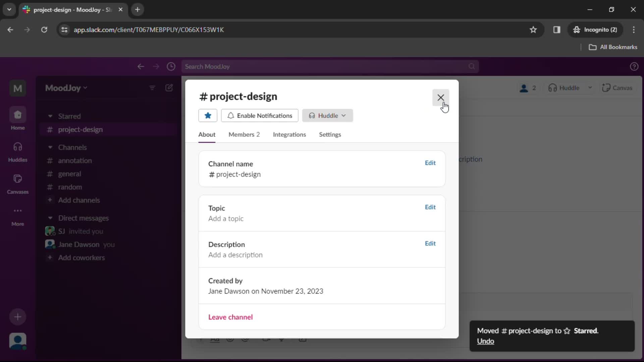Open the annotation channel
This screenshot has width=644, height=362.
108,161
